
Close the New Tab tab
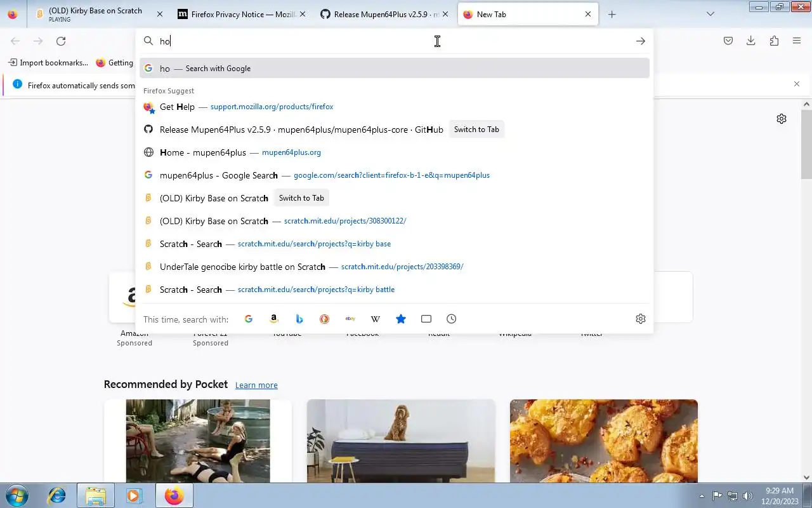[588, 14]
